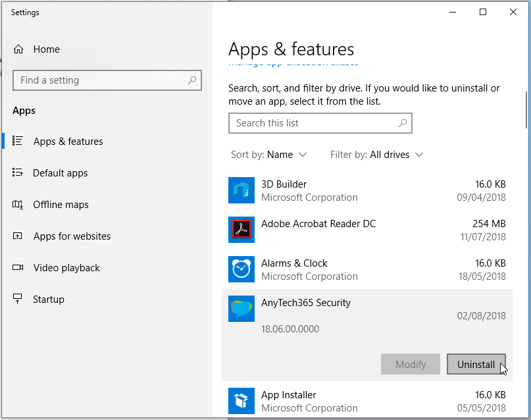Click the greyed-out Modify button

click(x=411, y=364)
